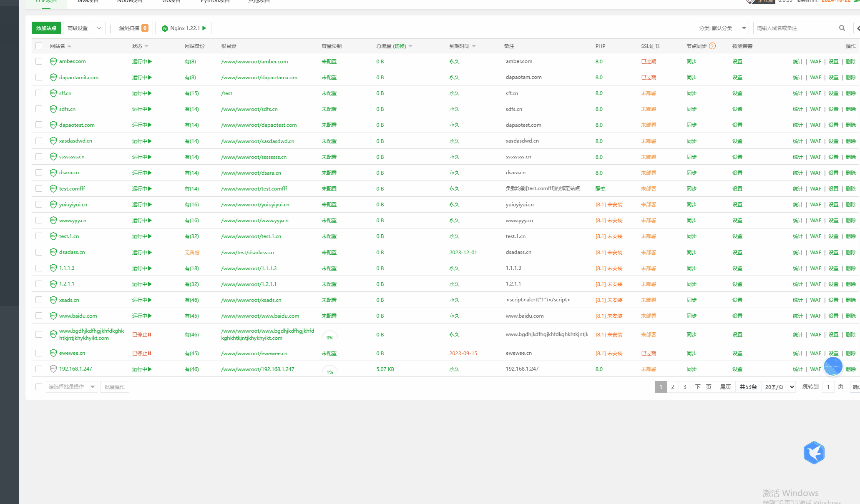Click the 高级设置 button
The image size is (860, 504).
[x=78, y=28]
